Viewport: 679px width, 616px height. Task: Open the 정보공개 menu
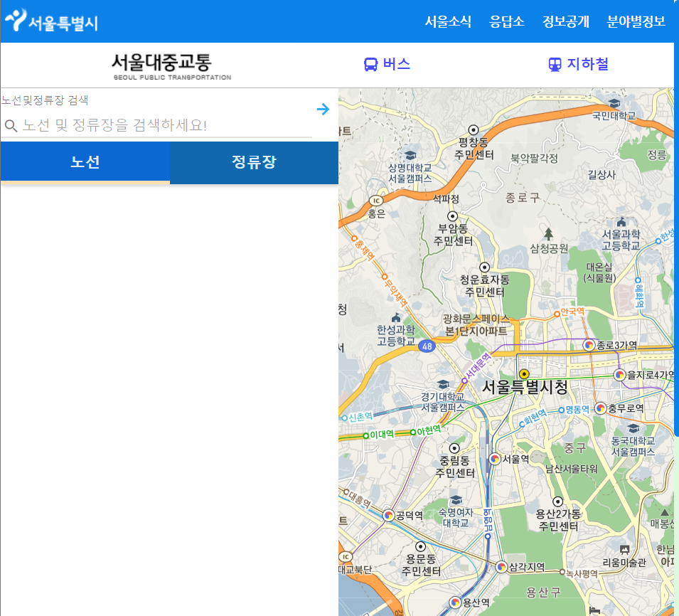coord(565,21)
